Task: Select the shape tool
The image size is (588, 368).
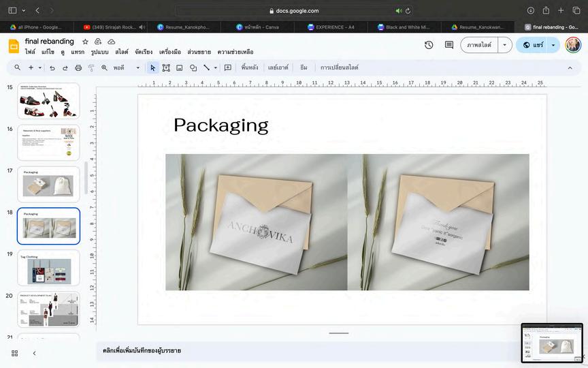Action: tap(193, 68)
